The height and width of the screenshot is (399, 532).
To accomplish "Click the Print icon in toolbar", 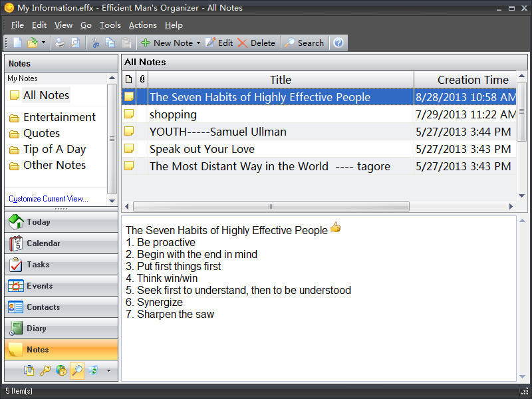I will (x=60, y=43).
